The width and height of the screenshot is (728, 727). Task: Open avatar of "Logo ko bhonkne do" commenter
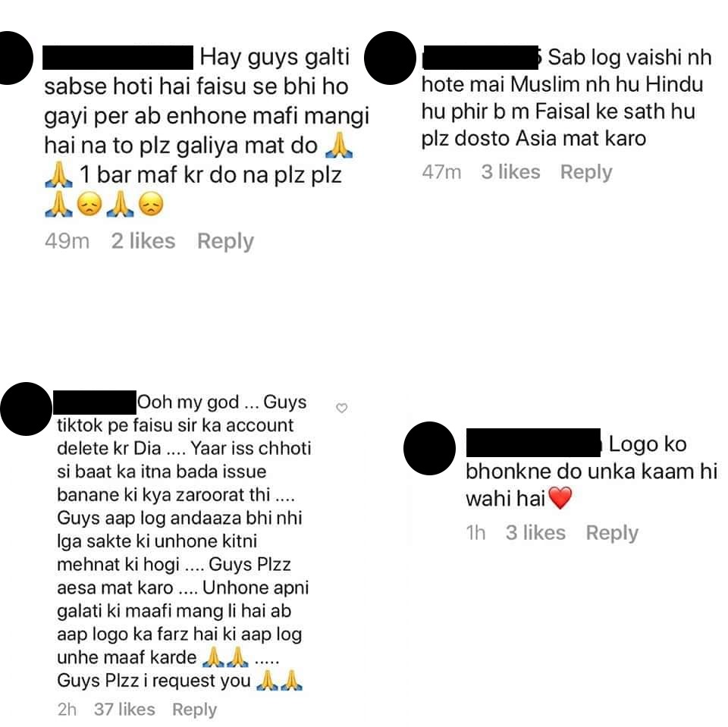tap(429, 449)
